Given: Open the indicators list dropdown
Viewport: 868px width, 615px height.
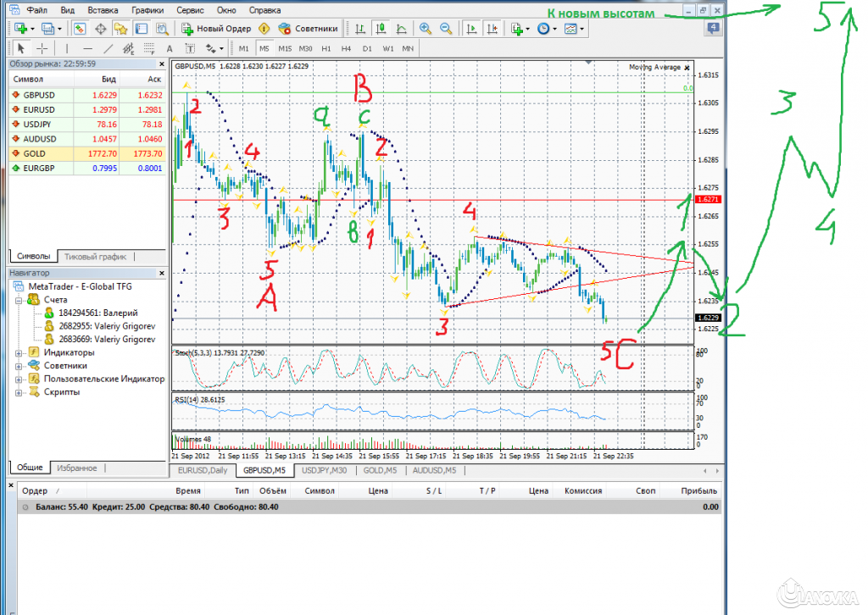Looking at the screenshot, I should click(517, 29).
